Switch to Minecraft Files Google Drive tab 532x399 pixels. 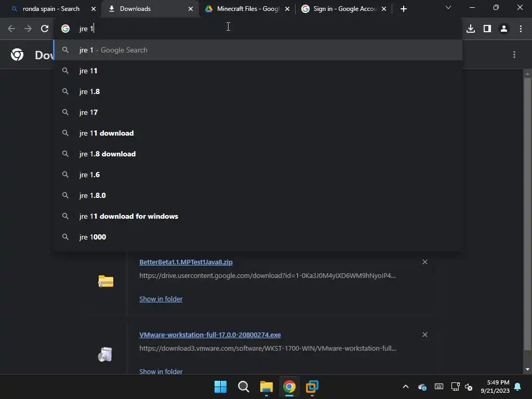pyautogui.click(x=248, y=9)
